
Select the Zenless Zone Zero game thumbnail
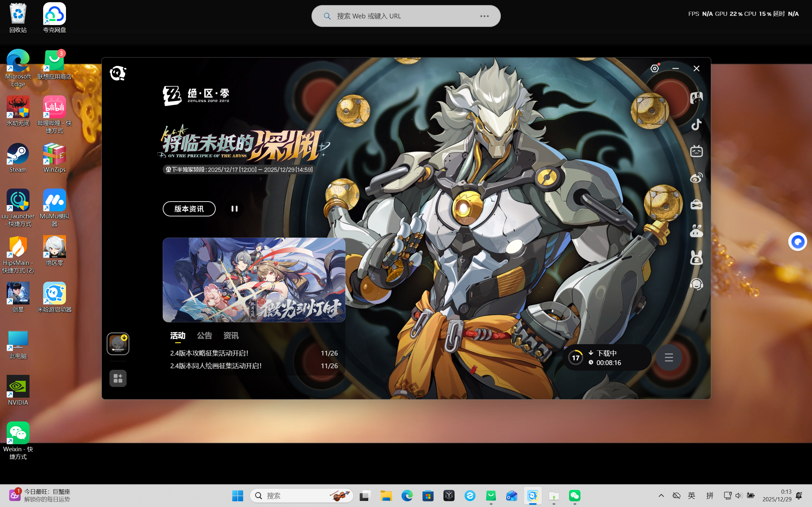[118, 344]
